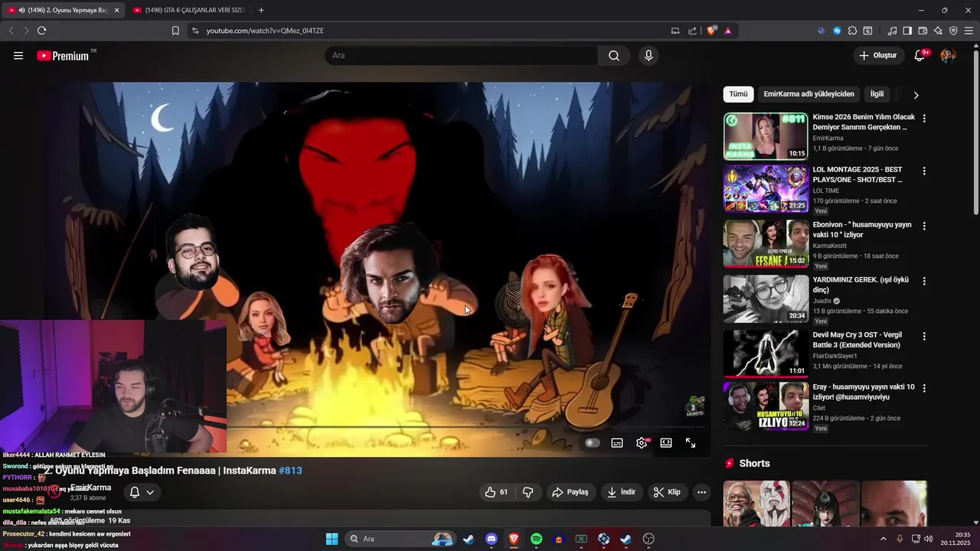This screenshot has height=551, width=980.
Task: Select EmirKarma adlı yükleyiciden chip
Action: 808,94
